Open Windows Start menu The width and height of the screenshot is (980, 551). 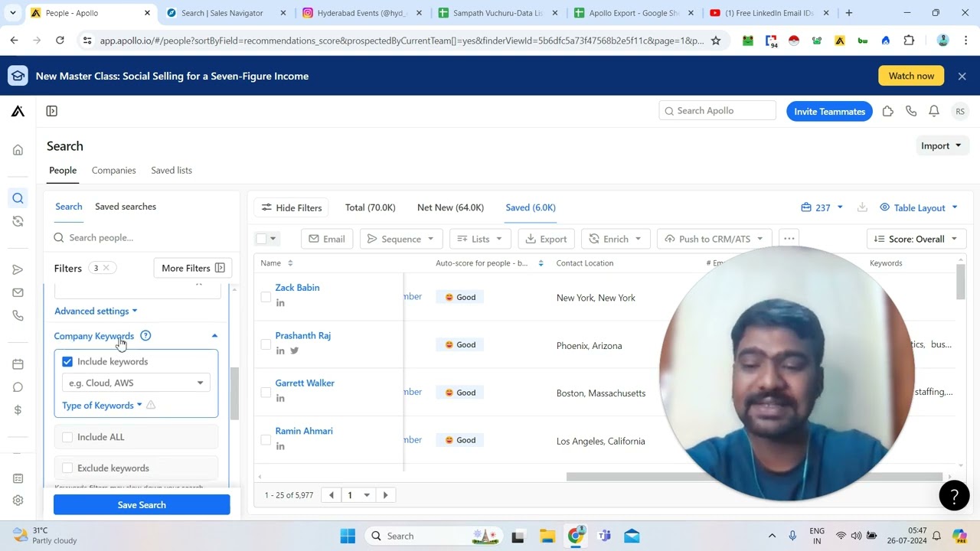348,536
